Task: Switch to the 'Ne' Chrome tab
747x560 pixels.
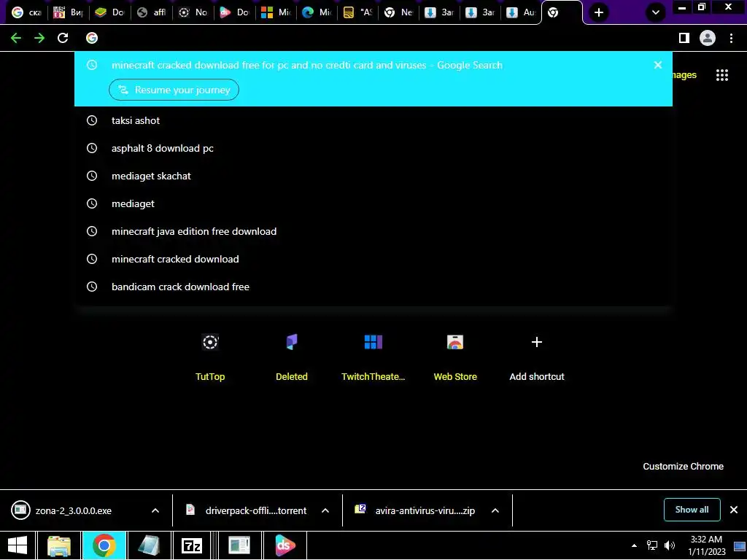Action: tap(399, 12)
